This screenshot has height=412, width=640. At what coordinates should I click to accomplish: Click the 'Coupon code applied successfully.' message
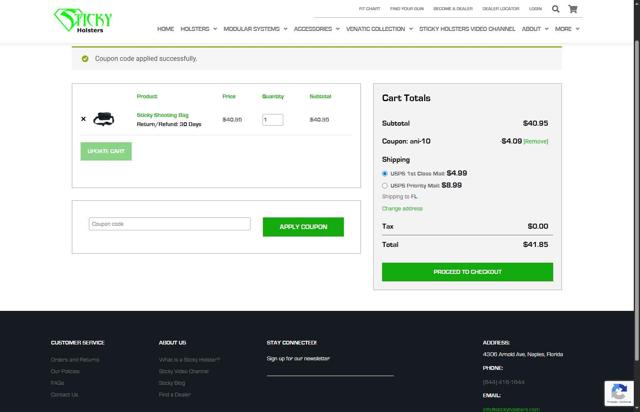click(x=146, y=59)
